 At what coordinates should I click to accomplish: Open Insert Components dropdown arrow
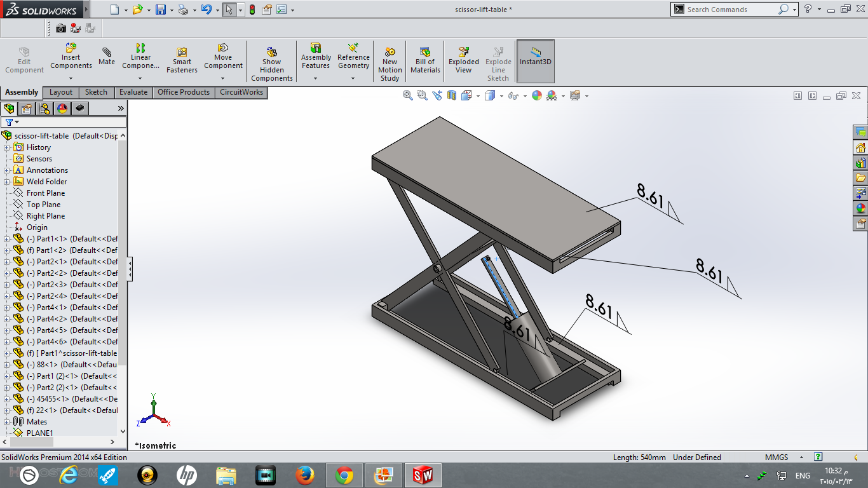click(71, 79)
